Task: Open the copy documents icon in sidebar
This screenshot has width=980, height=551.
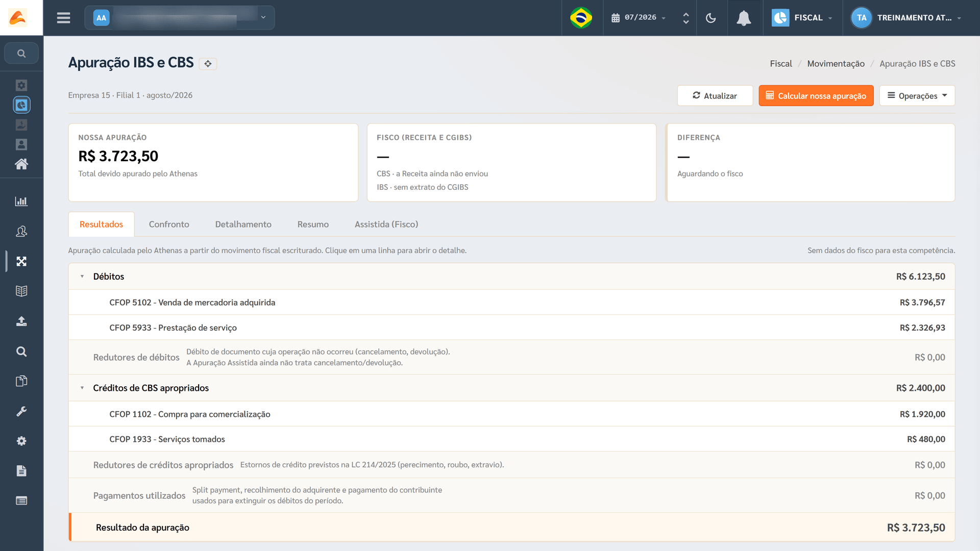Action: 21,381
